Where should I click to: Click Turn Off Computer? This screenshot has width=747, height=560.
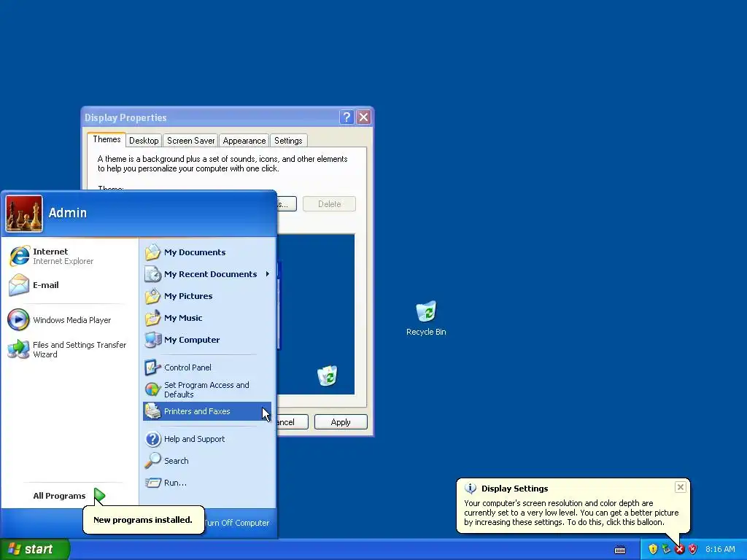(237, 523)
